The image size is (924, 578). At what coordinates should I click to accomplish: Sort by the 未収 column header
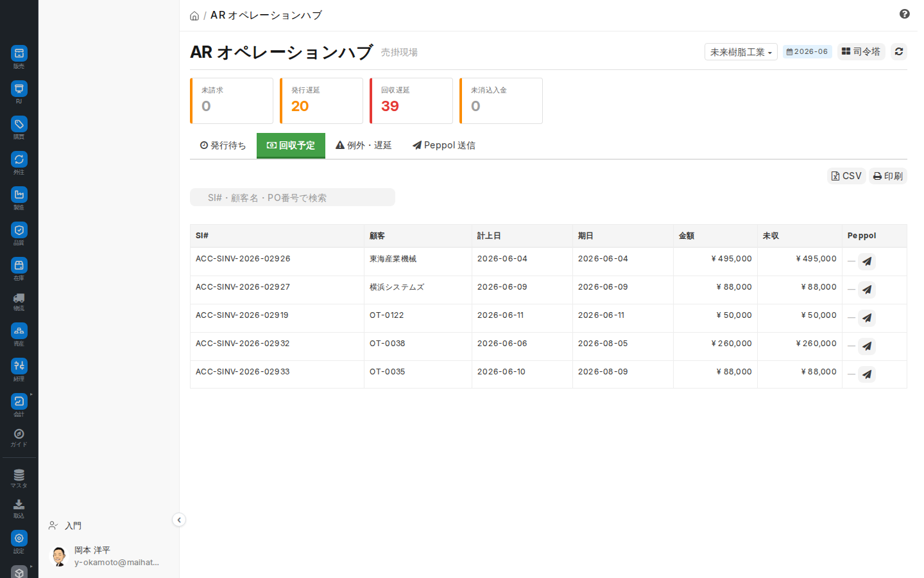pyautogui.click(x=800, y=236)
